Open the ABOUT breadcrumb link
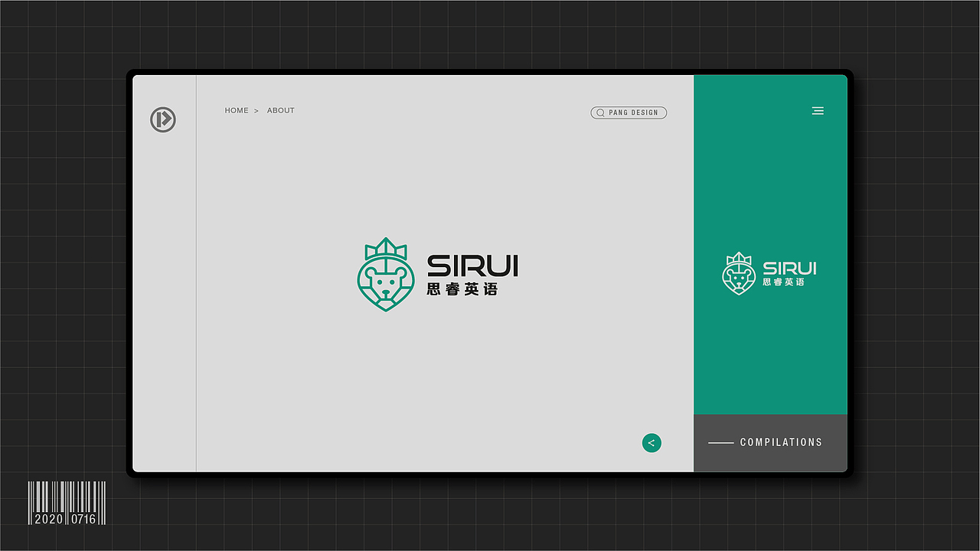The image size is (980, 551). [x=281, y=110]
